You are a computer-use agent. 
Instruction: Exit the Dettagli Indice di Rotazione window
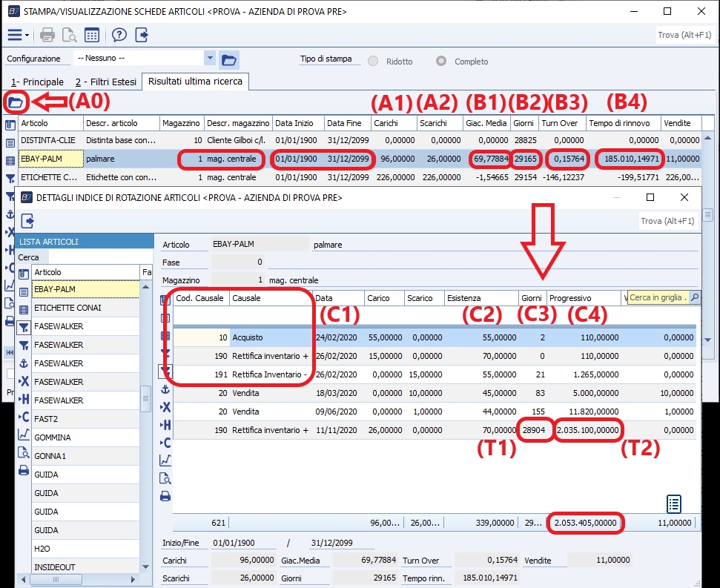[28, 220]
